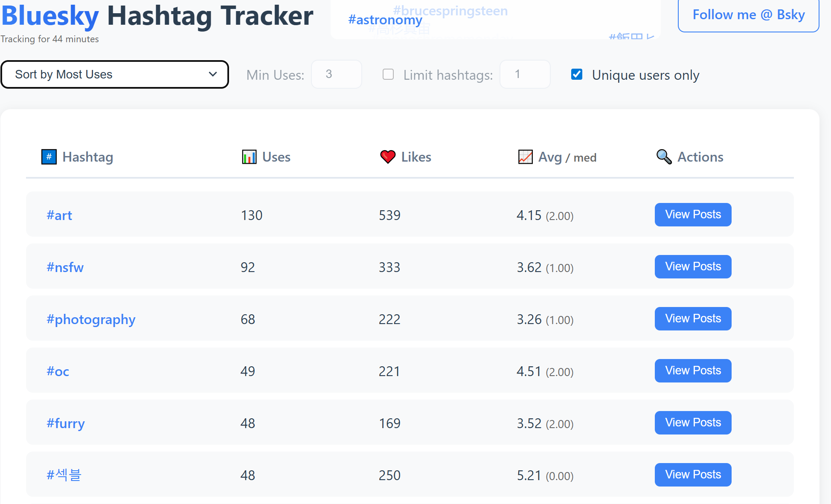Open the #furry hashtag link
Screen dimensions: 831x504
tap(66, 423)
